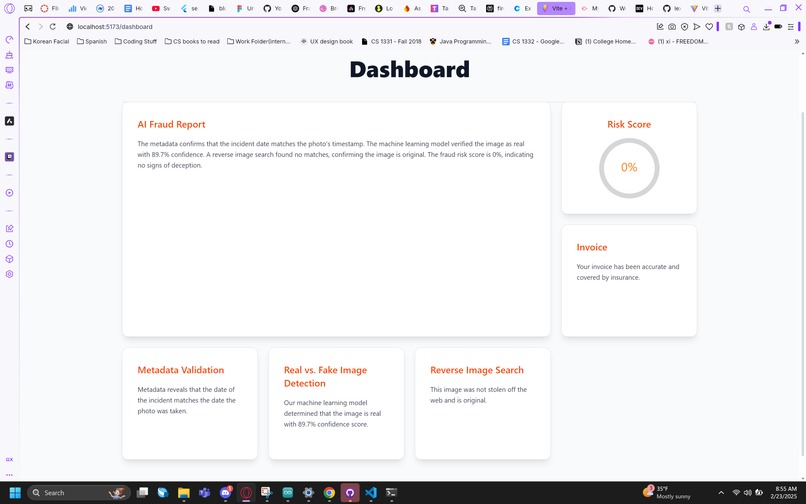Open the Terminal from the taskbar
Screen dimensions: 806x504
(391, 493)
